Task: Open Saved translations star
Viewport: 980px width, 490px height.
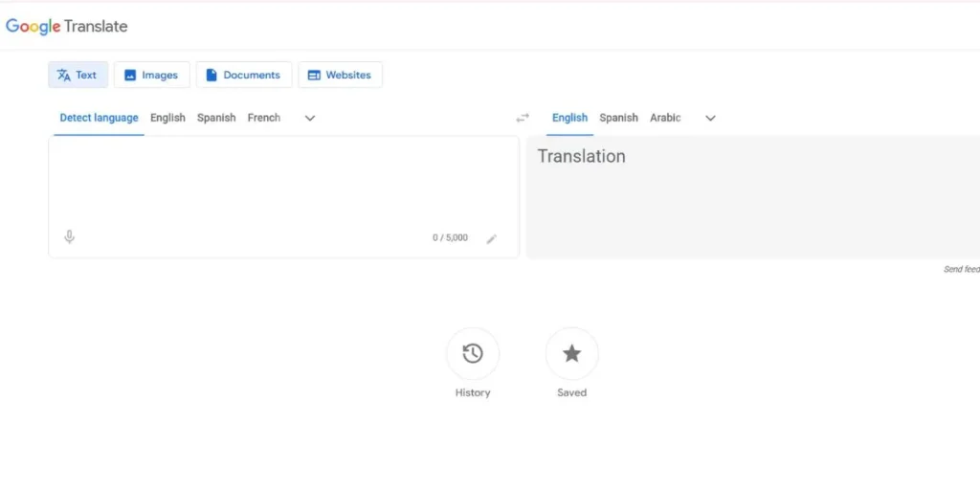Action: click(x=572, y=354)
